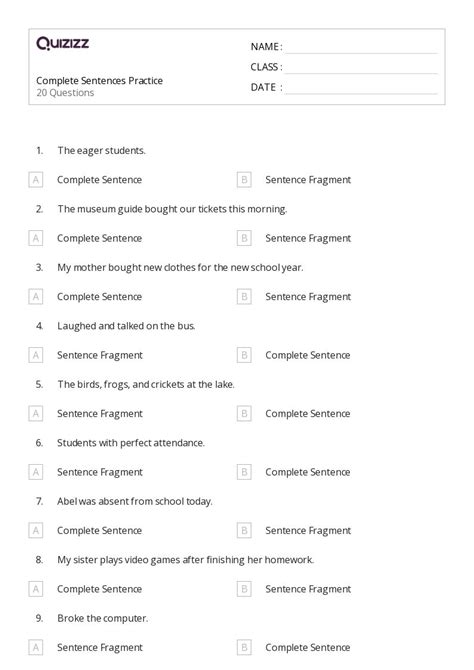Select B Complete Sentence for question 4

(x=244, y=355)
